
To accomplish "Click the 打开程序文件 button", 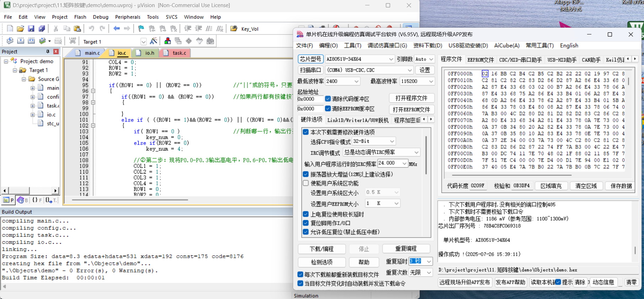I will pyautogui.click(x=411, y=98).
